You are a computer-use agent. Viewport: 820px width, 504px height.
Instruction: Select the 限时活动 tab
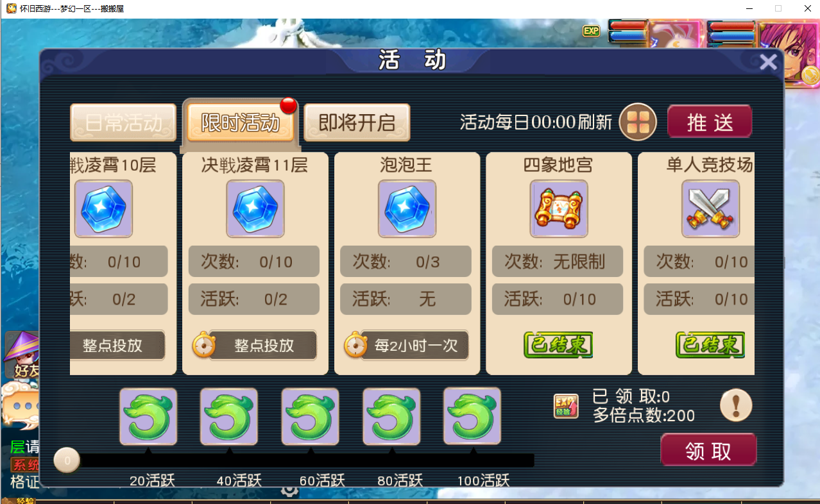(240, 122)
